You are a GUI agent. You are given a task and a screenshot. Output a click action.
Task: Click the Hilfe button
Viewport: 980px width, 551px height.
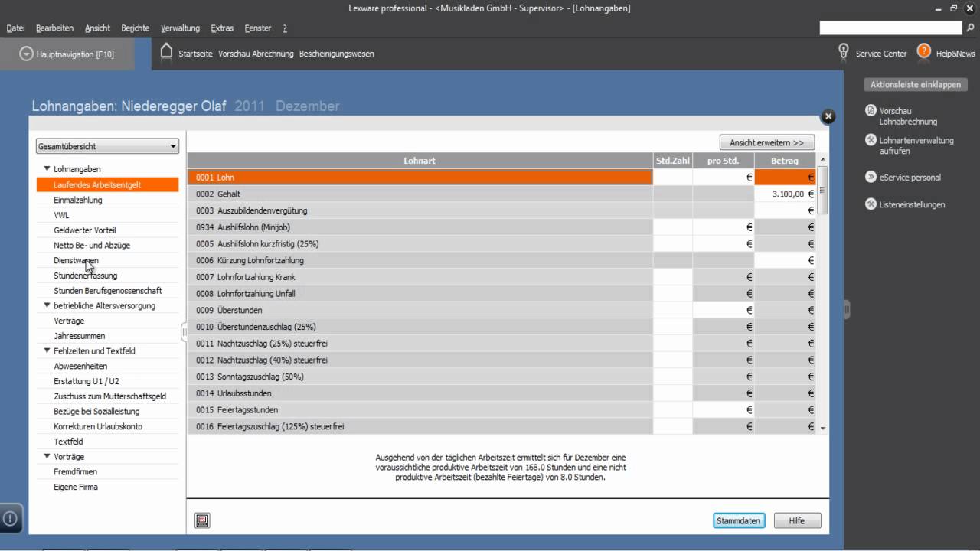[x=796, y=520]
